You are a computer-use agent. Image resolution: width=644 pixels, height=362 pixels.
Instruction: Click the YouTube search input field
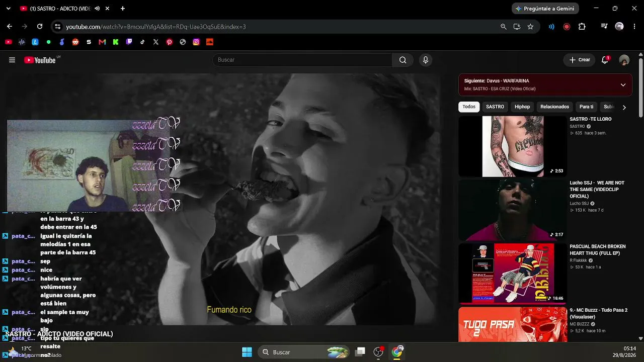tap(302, 60)
